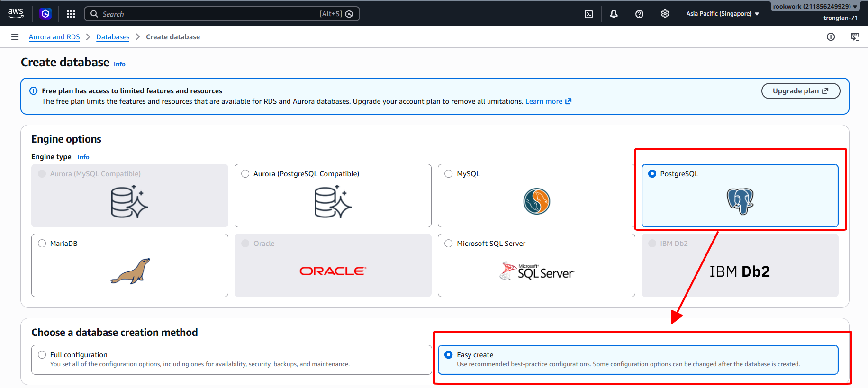The image size is (868, 388).
Task: Select Microsoft SQL Server radio button
Action: click(x=449, y=244)
